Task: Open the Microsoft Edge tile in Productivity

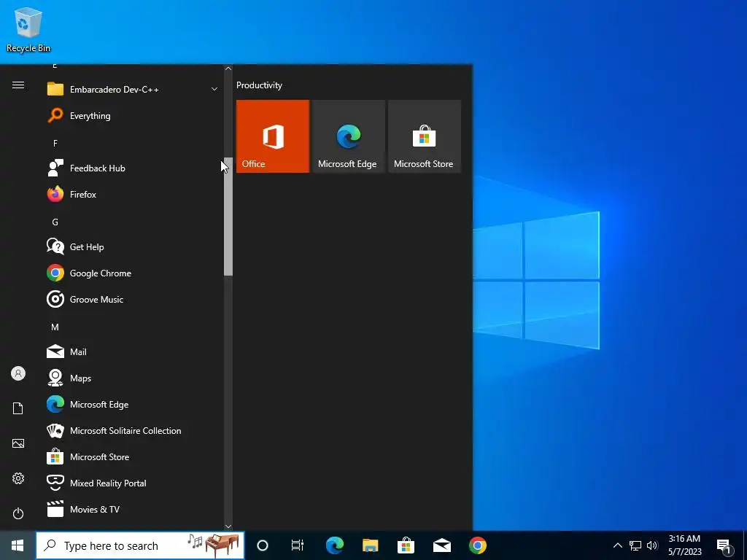Action: [348, 136]
